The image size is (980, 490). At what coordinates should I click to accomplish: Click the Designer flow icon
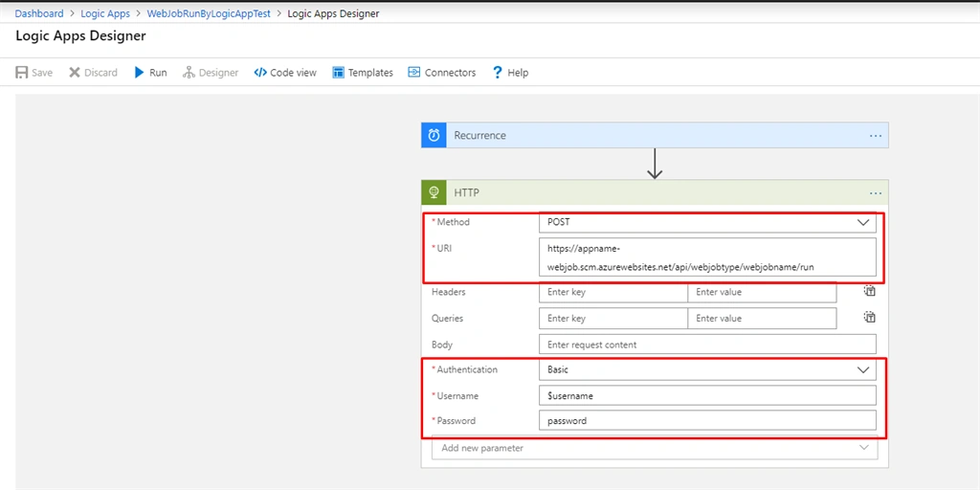pos(189,73)
